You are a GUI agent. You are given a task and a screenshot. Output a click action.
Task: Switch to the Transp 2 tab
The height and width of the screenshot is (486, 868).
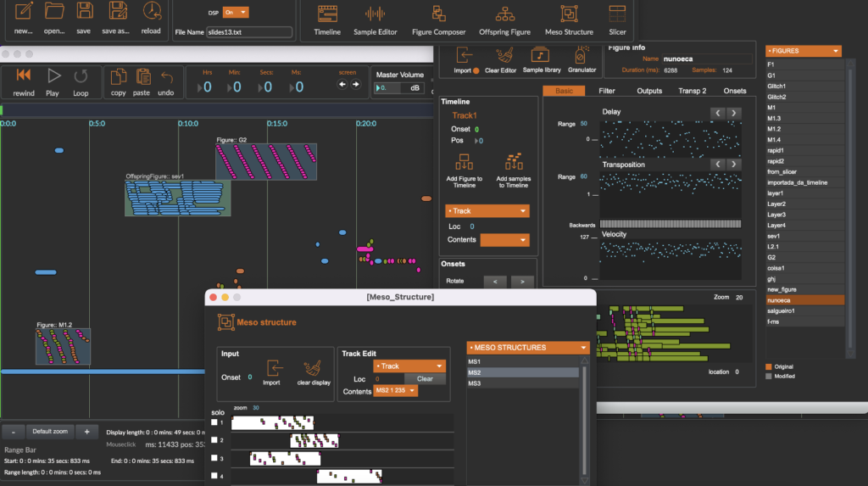pos(692,91)
